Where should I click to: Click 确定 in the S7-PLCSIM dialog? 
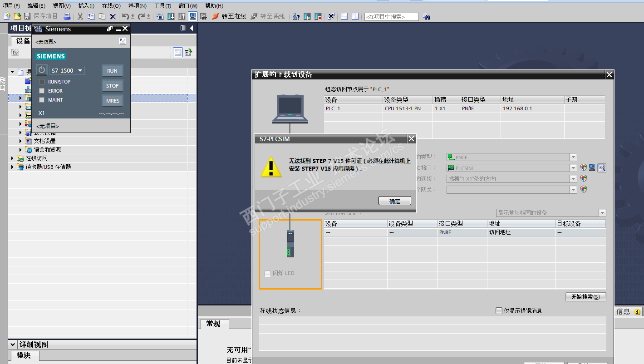(395, 201)
